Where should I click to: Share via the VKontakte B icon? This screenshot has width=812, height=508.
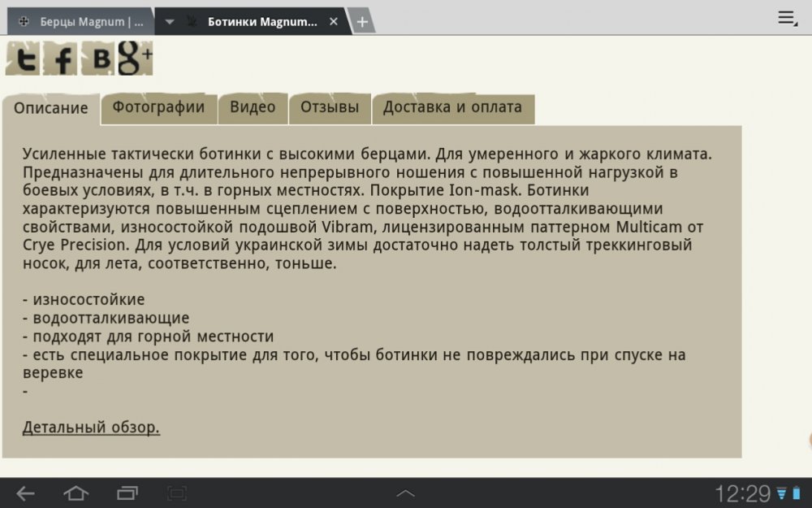(x=98, y=59)
